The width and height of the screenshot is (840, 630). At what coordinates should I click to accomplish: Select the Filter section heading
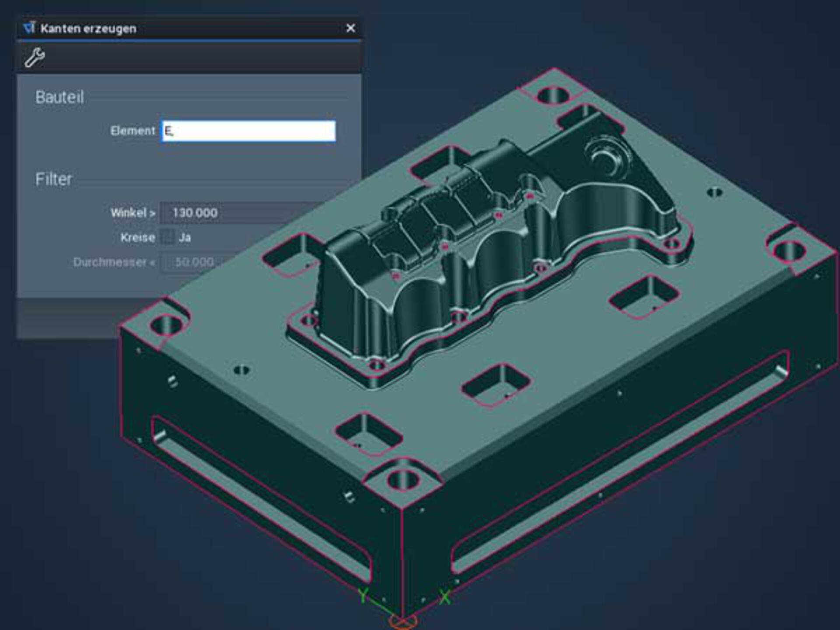[x=53, y=179]
